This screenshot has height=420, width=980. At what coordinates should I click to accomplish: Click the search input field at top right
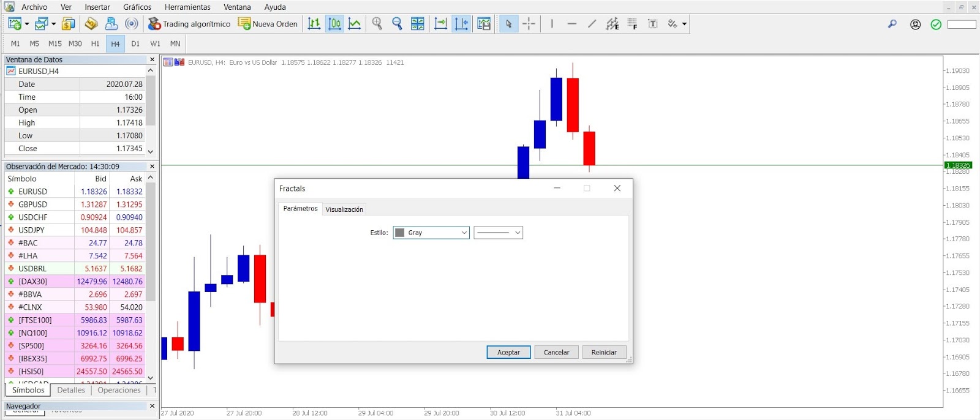(x=962, y=24)
